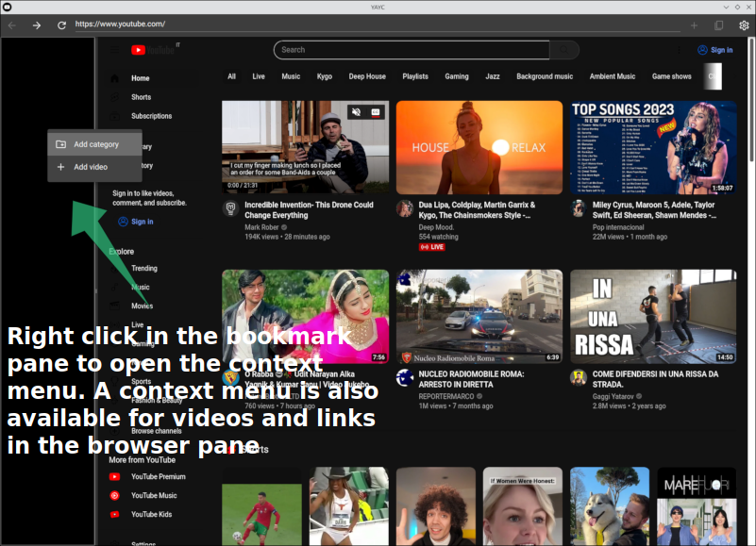Navigate back with the browser back arrow
Screen dimensions: 756x546
coord(11,25)
